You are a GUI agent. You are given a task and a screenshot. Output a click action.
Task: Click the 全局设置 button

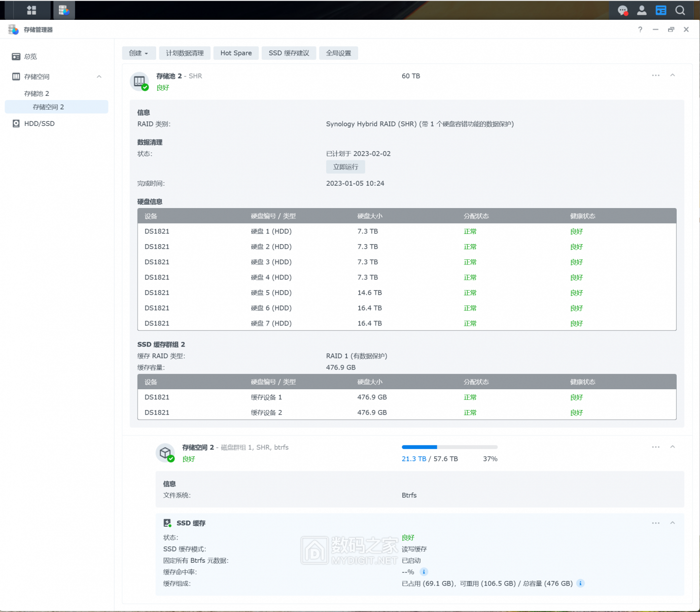pyautogui.click(x=338, y=53)
